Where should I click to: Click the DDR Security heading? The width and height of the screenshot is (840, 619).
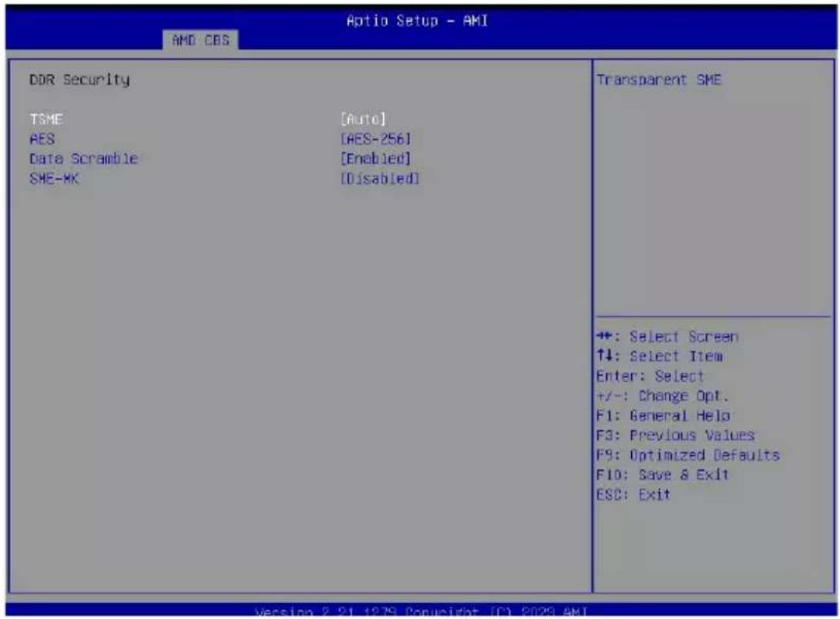pyautogui.click(x=79, y=80)
